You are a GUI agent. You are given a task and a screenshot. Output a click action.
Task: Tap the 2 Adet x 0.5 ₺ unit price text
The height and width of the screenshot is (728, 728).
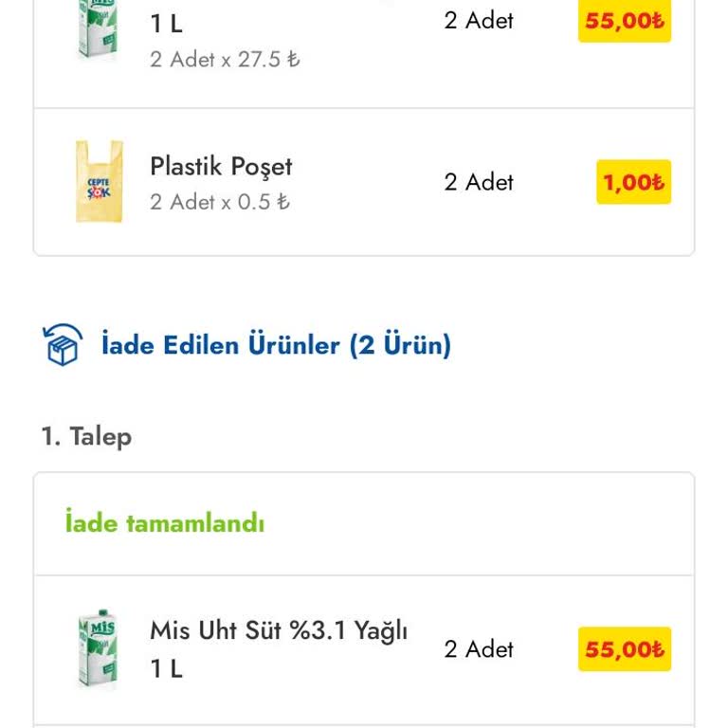220,202
